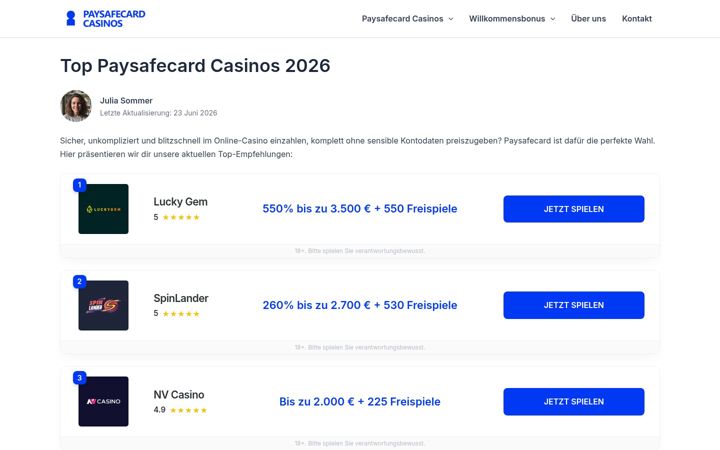This screenshot has width=720, height=450.
Task: Click the number 3 rank badge
Action: [x=79, y=378]
